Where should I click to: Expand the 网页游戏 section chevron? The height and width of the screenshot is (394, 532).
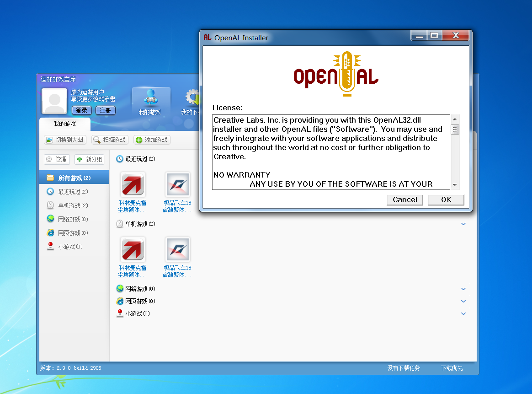463,301
